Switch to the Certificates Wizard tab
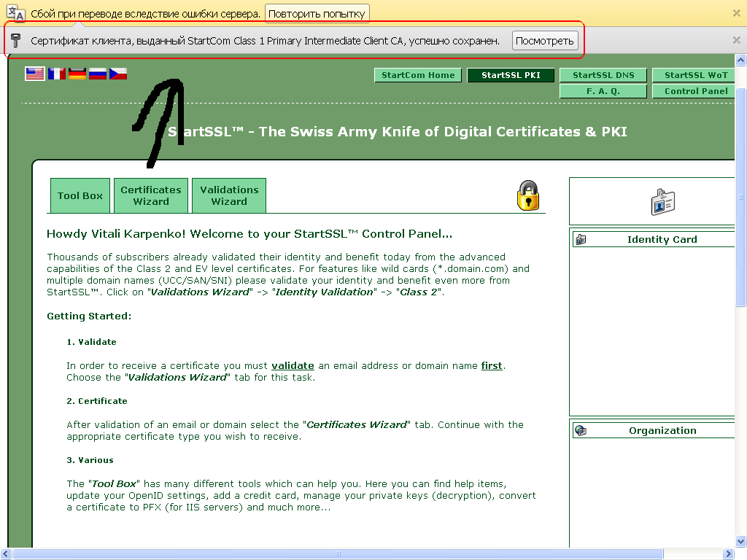The image size is (747, 560). click(x=151, y=195)
